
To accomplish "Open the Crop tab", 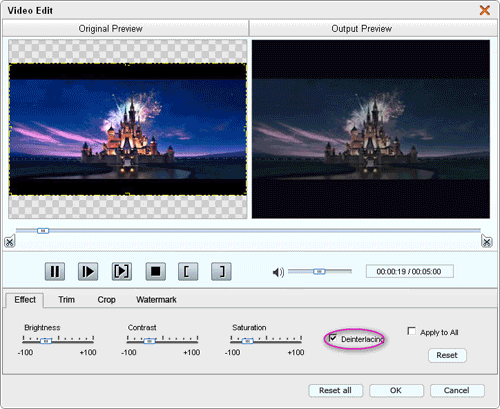I will click(x=106, y=300).
